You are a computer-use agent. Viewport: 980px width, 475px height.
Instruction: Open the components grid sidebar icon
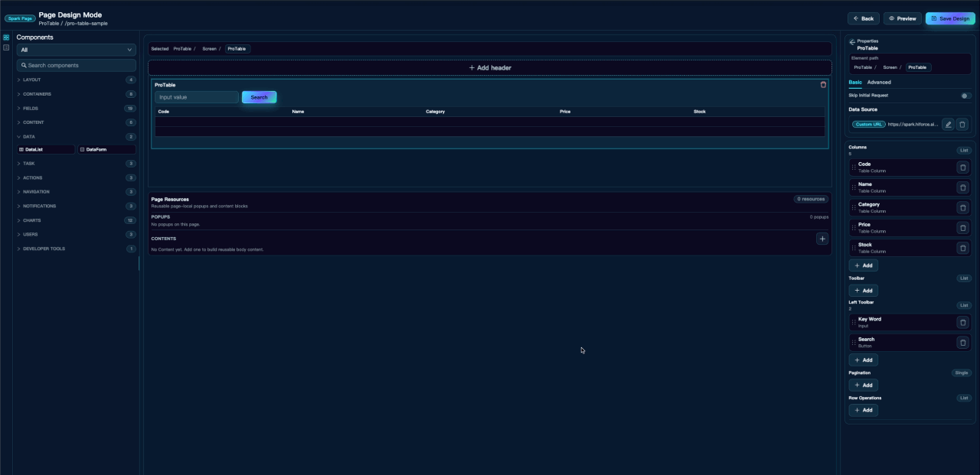click(6, 37)
